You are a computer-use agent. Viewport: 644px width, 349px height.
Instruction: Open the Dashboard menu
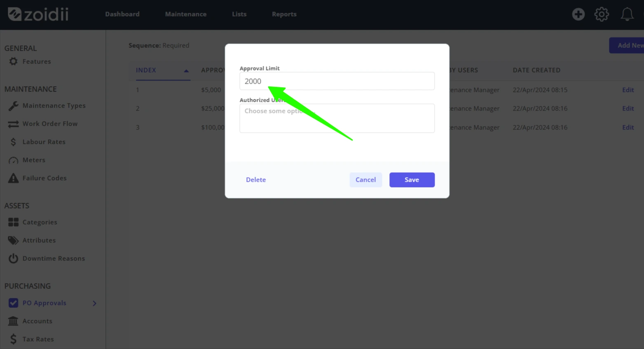[x=122, y=14]
